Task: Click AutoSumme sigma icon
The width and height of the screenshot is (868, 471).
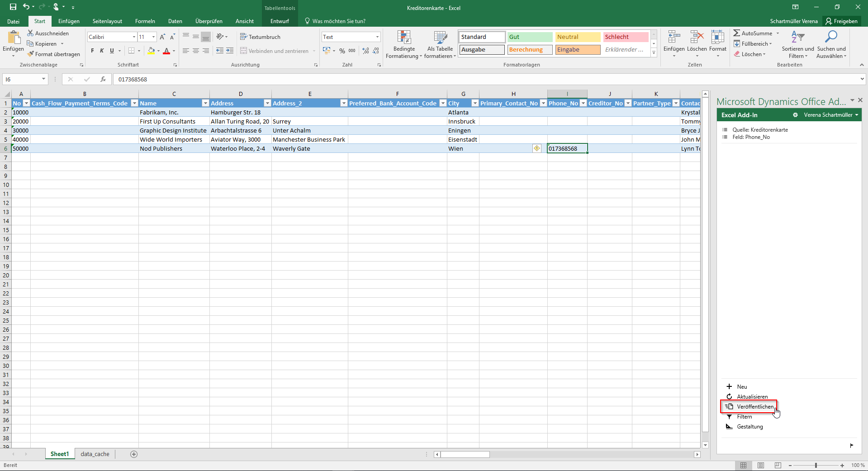Action: point(737,33)
